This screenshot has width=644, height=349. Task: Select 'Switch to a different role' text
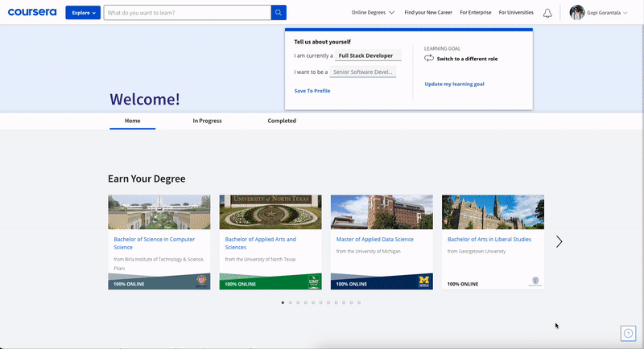467,59
